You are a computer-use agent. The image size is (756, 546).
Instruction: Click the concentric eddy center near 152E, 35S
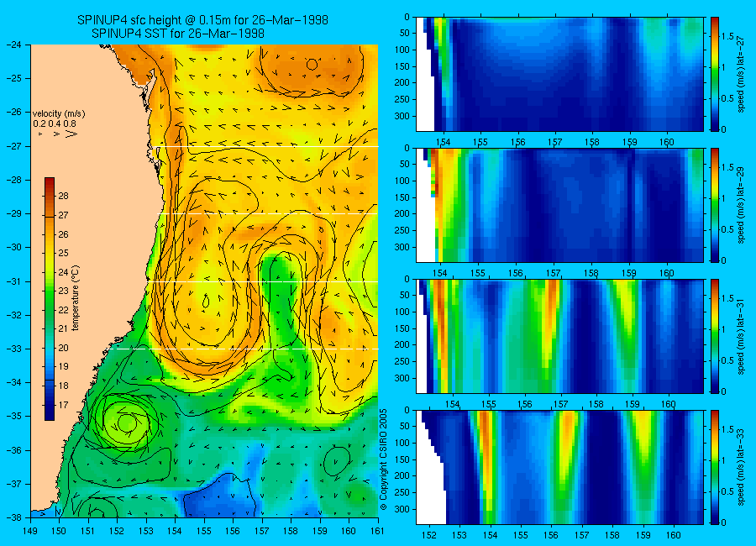126,423
